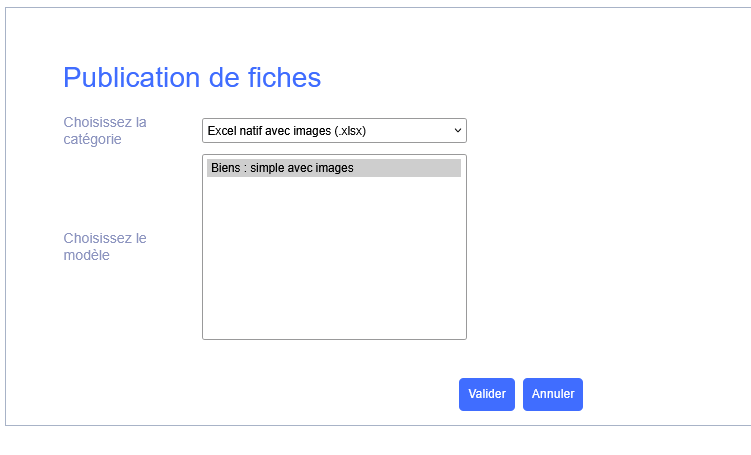The width and height of the screenshot is (751, 455).
Task: Choose the Biens template row
Action: pos(283,168)
